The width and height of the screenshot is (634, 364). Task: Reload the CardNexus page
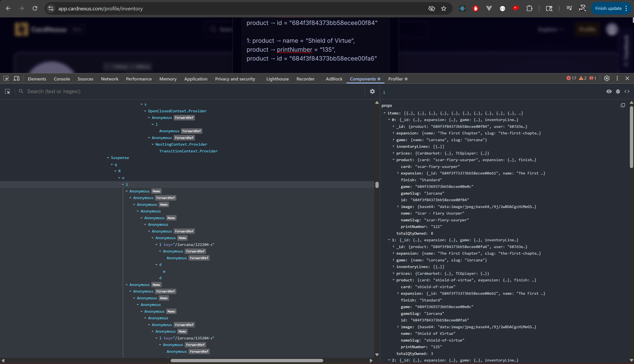(35, 9)
